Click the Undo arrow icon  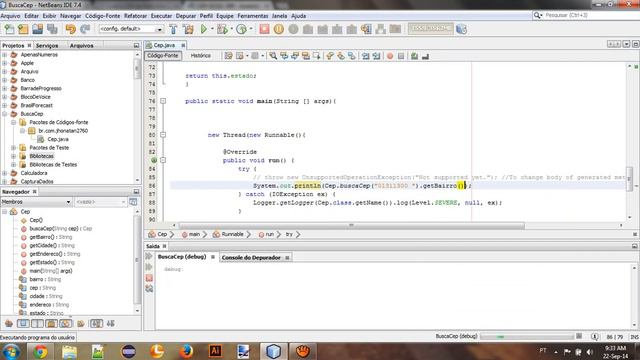[x=71, y=29]
